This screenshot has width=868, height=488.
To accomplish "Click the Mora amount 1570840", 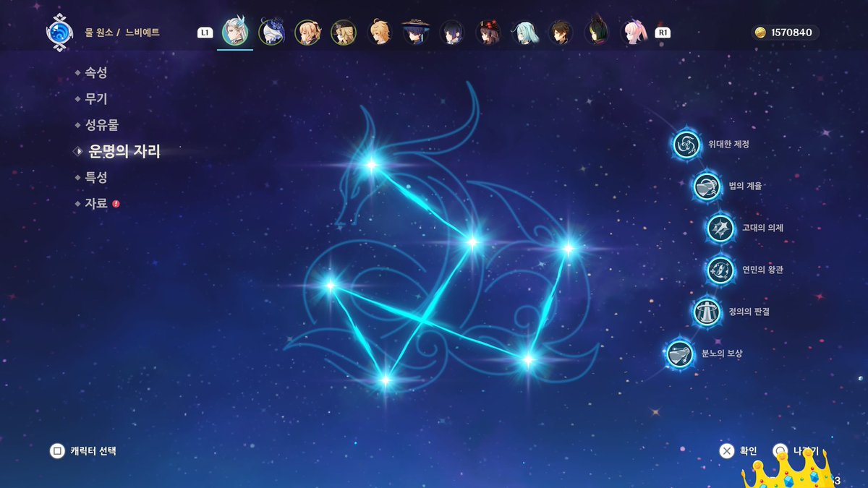I will [x=791, y=33].
